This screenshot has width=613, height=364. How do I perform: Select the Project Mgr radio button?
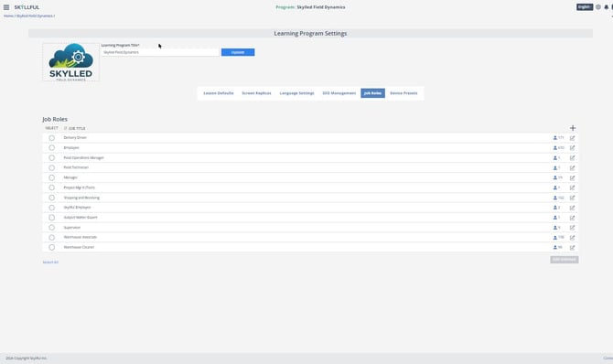[x=51, y=187]
